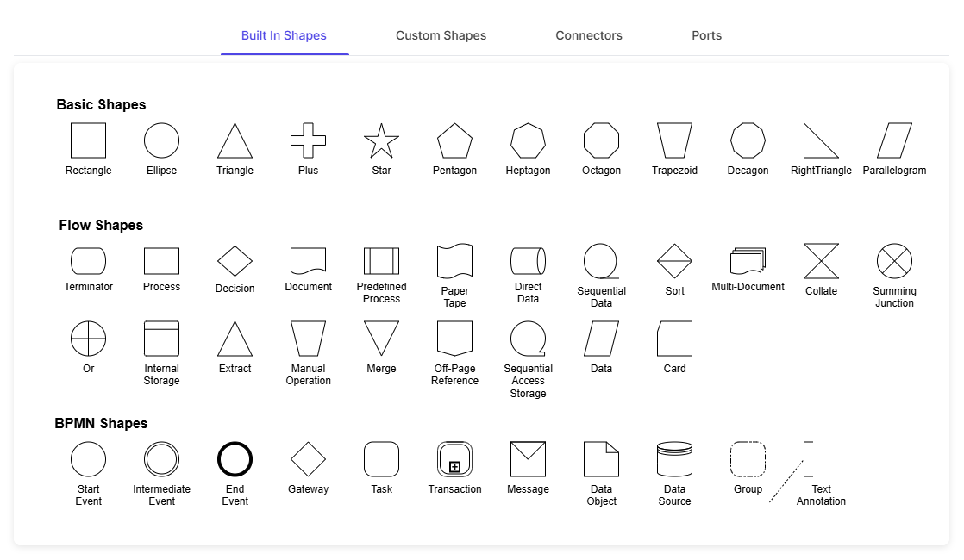Pick the Plus shape icon
This screenshot has height=560, width=964.
click(308, 140)
